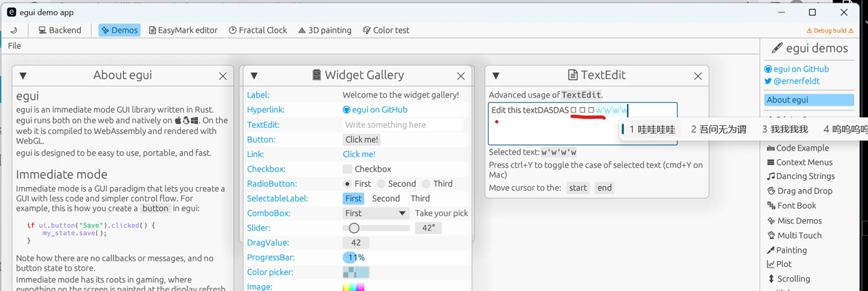The height and width of the screenshot is (291, 868).
Task: Switch to the Fractal Clock app
Action: [x=258, y=31]
